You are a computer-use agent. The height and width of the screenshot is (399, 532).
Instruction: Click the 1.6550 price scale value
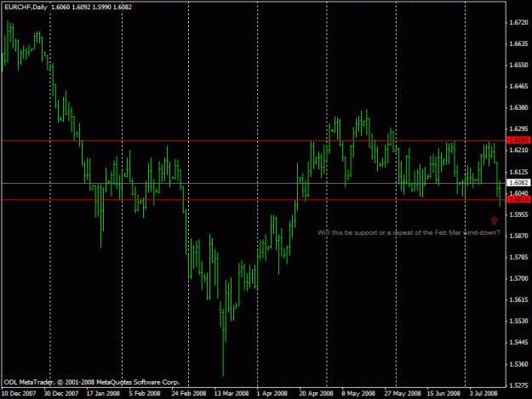(518, 65)
